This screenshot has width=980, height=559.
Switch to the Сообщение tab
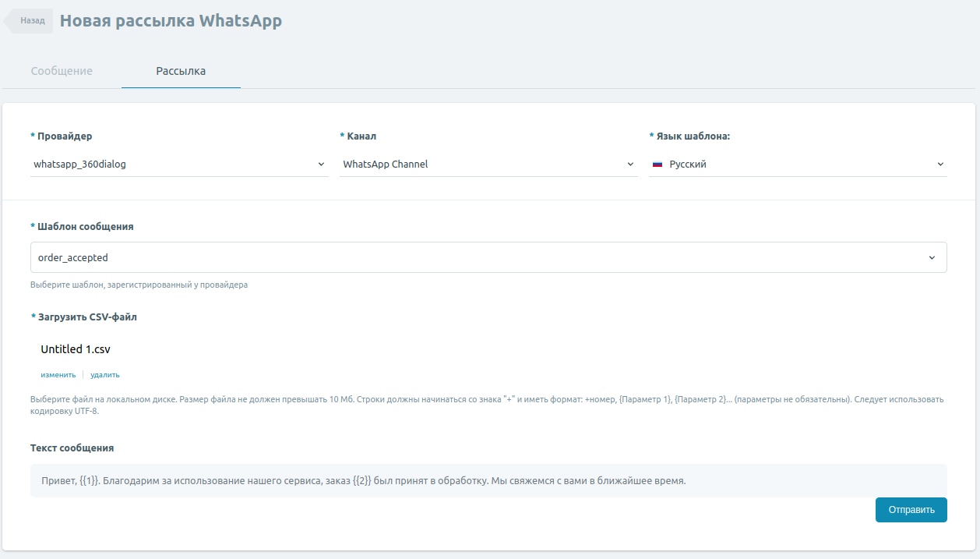pyautogui.click(x=62, y=71)
